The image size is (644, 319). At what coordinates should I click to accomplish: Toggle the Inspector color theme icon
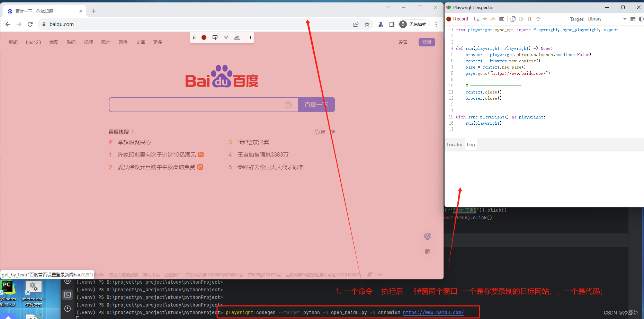[641, 19]
